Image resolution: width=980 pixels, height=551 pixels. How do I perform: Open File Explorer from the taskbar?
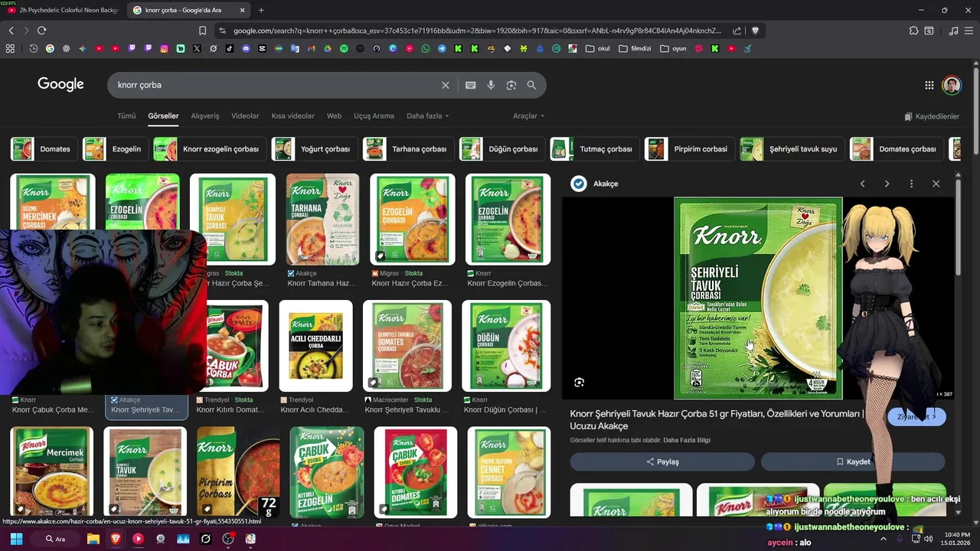click(93, 539)
